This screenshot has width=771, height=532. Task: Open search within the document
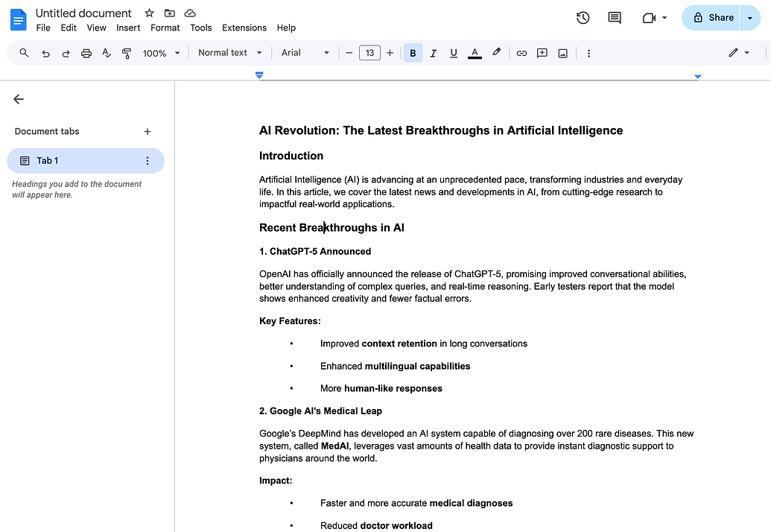23,53
